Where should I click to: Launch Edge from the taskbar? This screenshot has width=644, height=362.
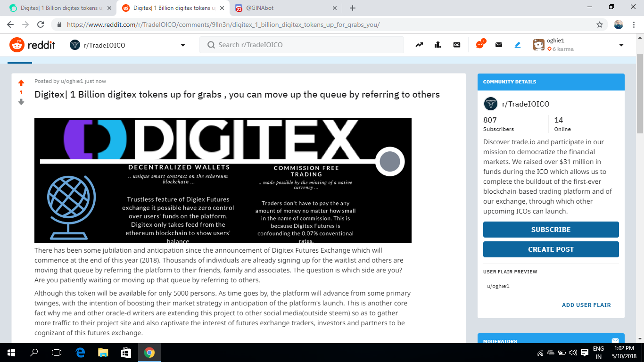point(80,352)
